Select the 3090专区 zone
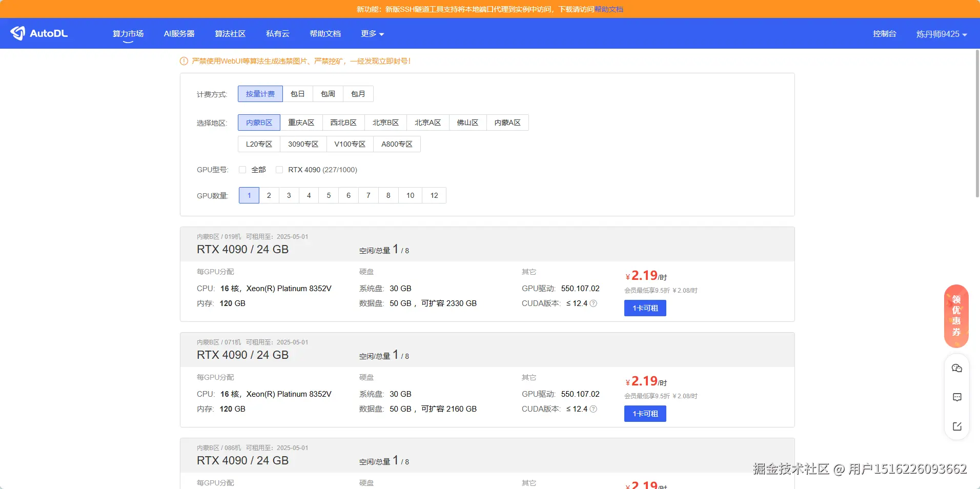This screenshot has height=489, width=980. 303,144
